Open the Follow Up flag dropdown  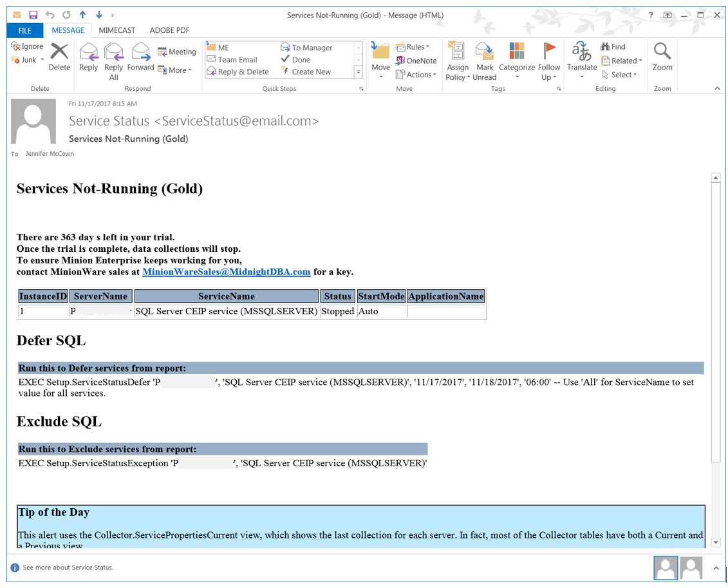tap(549, 61)
